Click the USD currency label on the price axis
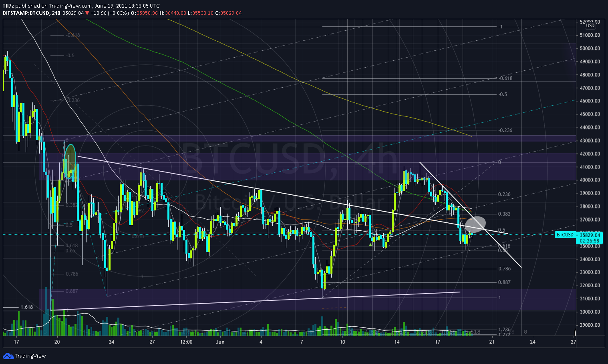 point(590,26)
